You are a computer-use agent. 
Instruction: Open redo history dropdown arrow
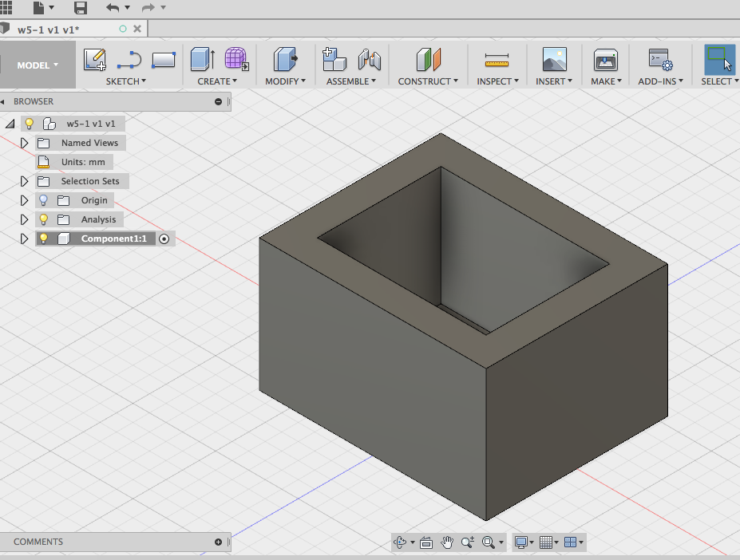point(164,7)
